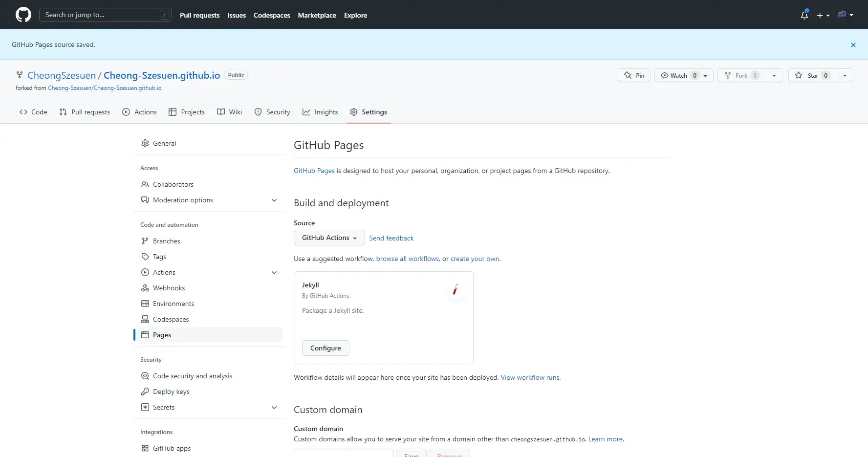Screen dimensions: 868x457
Task: Click inside the custom domain input field
Action: click(x=343, y=455)
